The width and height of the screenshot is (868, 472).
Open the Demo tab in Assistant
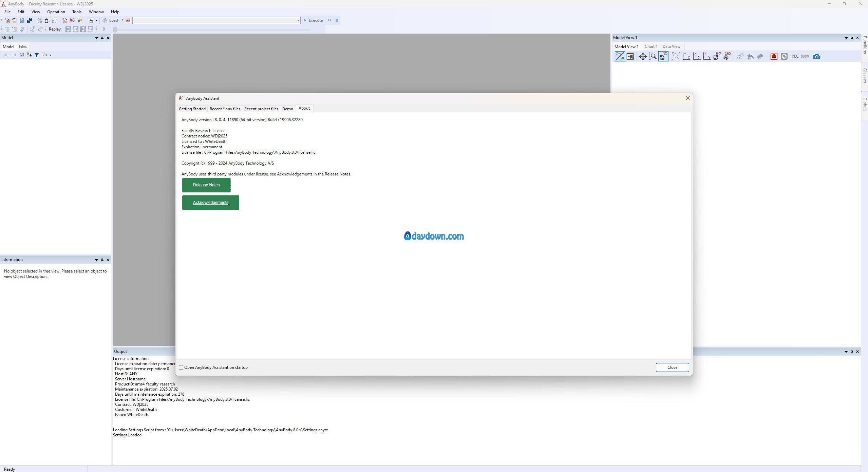point(287,109)
